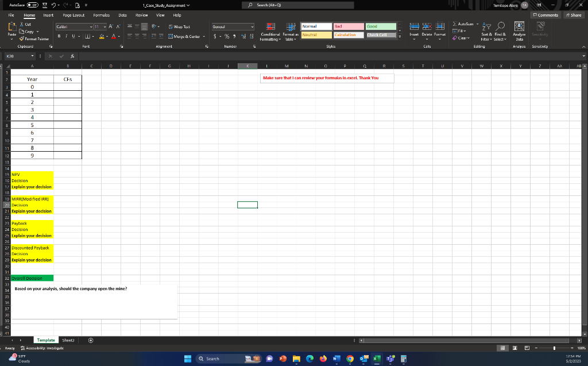
Task: Open the Number Format dropdown showing General
Action: pos(233,26)
